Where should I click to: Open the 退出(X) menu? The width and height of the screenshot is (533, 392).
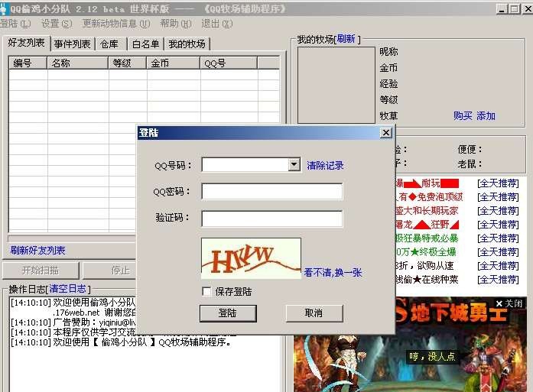coord(217,24)
